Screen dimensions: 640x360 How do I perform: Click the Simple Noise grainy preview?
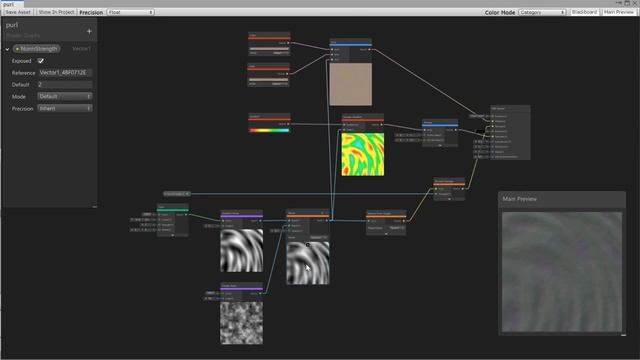[242, 323]
